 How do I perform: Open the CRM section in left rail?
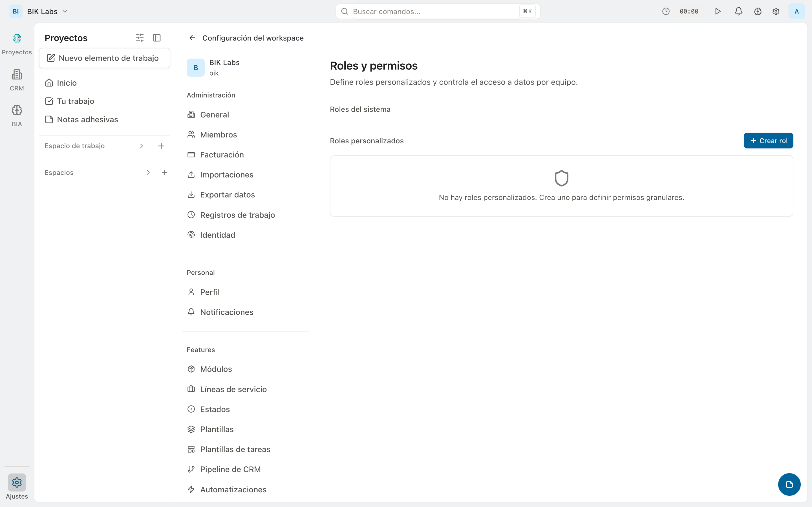[x=17, y=80]
